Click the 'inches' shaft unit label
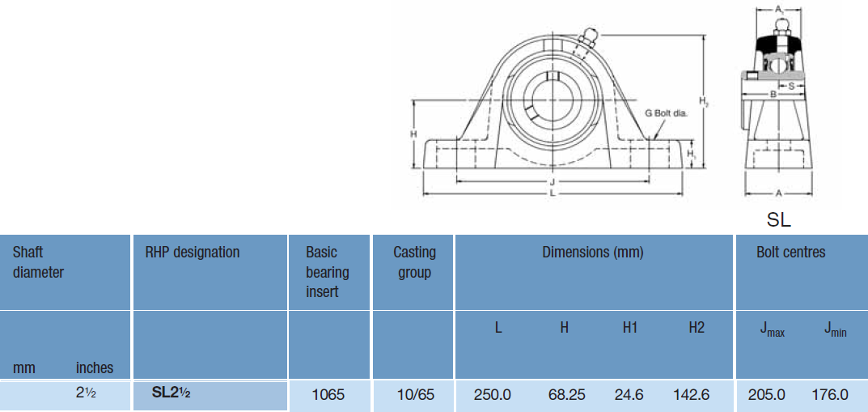This screenshot has height=412, width=868. point(95,367)
